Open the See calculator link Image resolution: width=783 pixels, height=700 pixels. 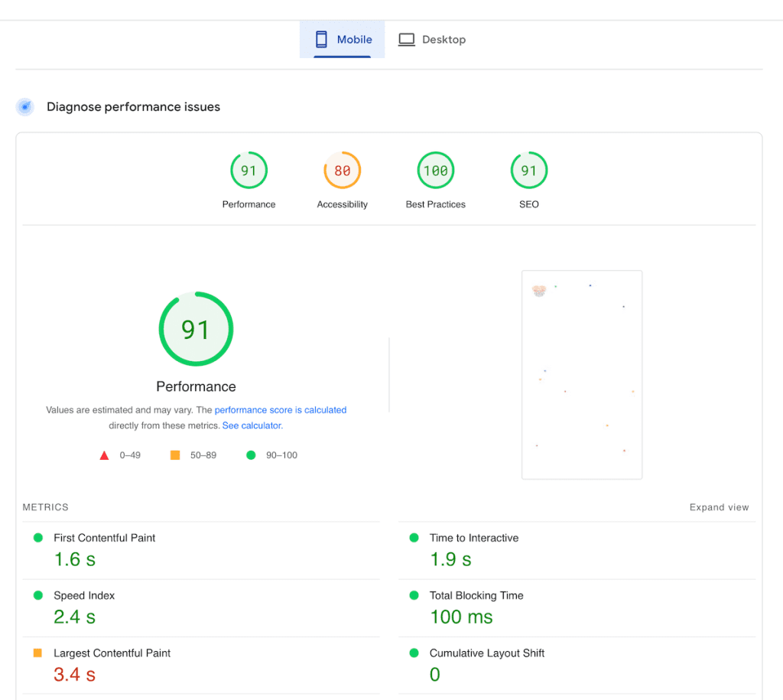pyautogui.click(x=252, y=425)
